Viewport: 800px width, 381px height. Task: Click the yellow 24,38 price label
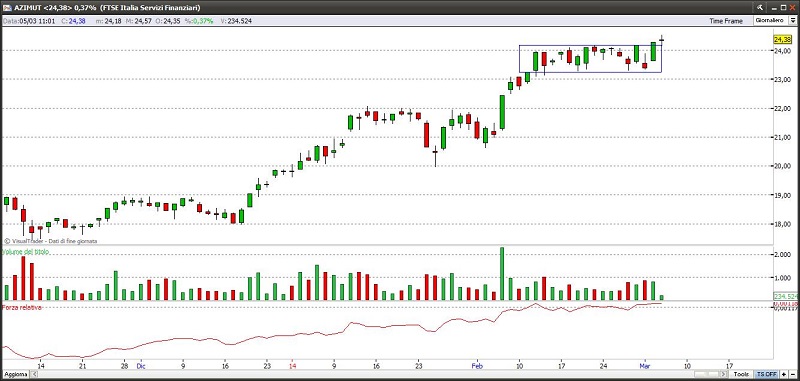(782, 39)
